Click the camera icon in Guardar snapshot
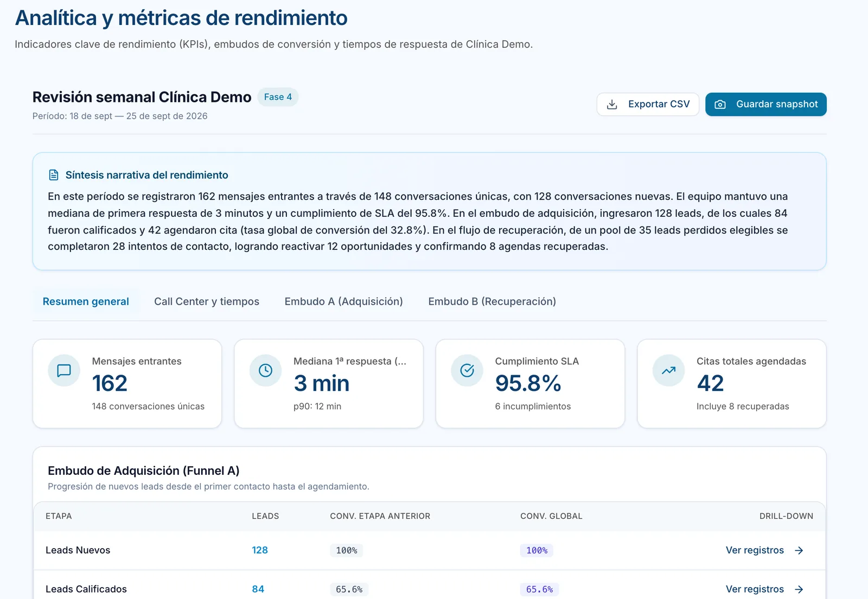The height and width of the screenshot is (599, 868). point(720,104)
